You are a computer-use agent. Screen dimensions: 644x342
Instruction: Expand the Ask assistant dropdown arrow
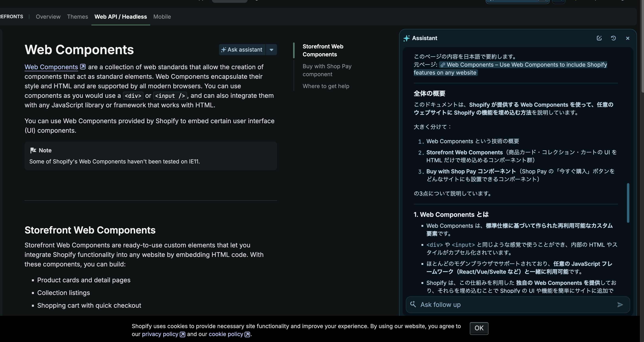coord(271,50)
